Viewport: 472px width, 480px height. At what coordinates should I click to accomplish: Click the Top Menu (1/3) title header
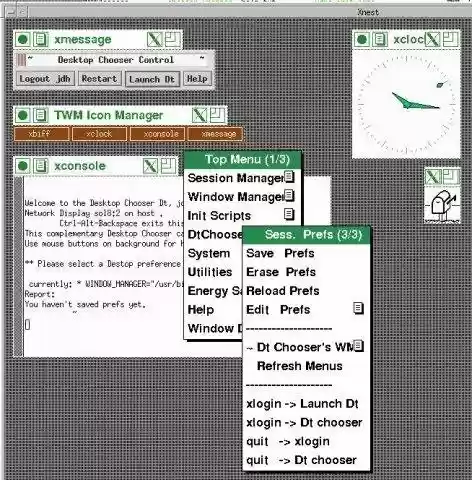pyautogui.click(x=243, y=160)
